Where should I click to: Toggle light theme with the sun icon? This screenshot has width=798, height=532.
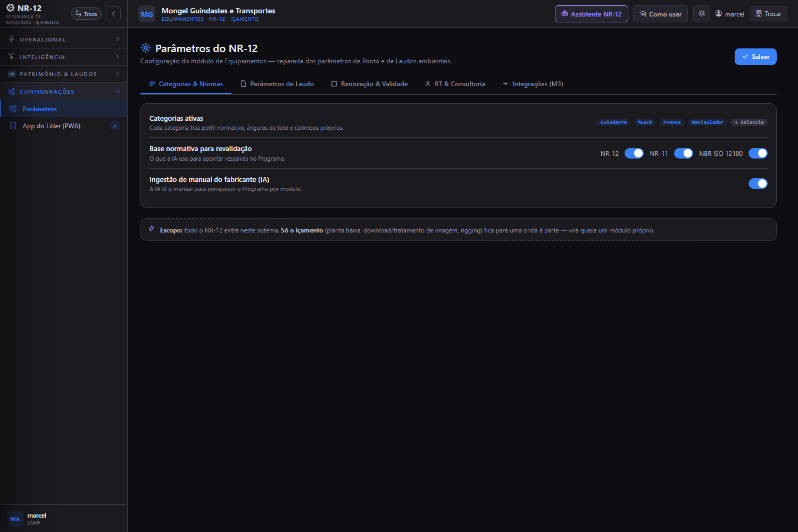(x=702, y=14)
